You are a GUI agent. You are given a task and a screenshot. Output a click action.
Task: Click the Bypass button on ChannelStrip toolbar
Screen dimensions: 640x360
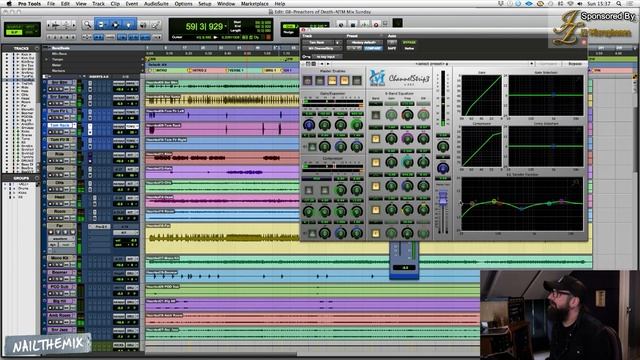click(x=575, y=64)
